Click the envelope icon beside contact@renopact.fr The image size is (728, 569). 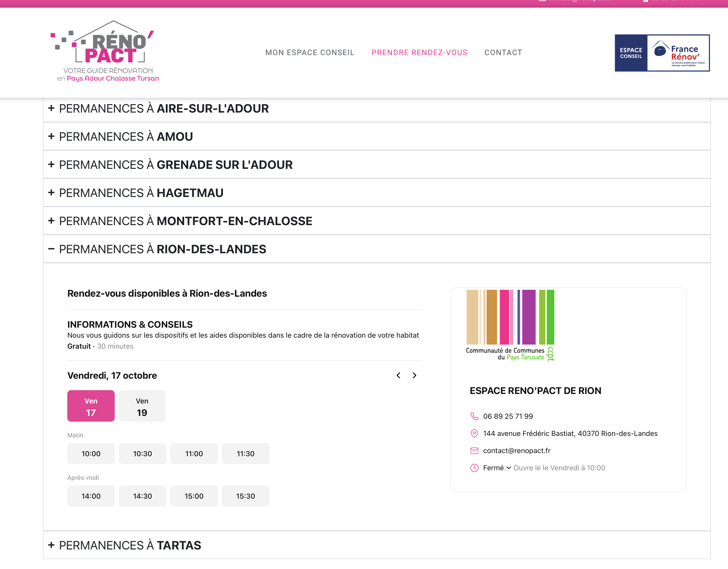[474, 451]
